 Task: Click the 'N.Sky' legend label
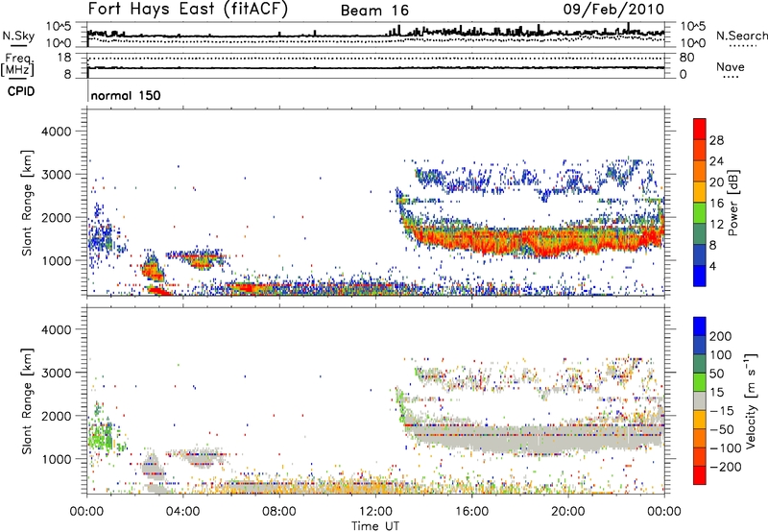pyautogui.click(x=18, y=36)
